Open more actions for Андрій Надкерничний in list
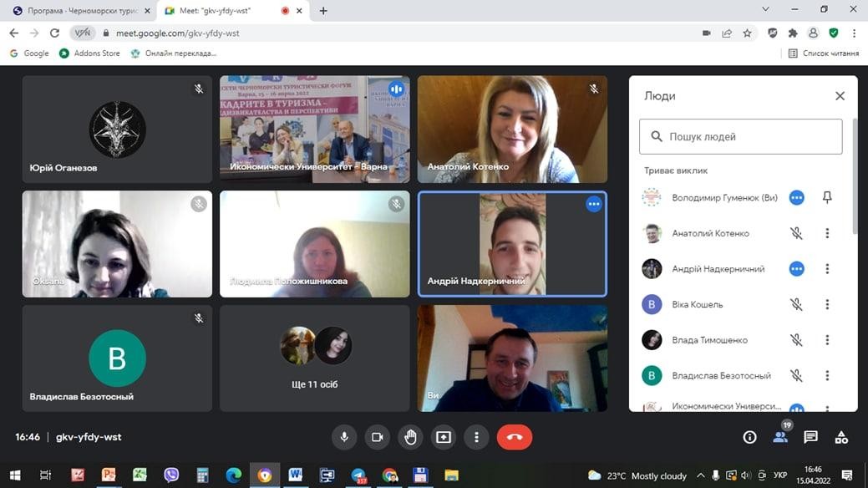Image resolution: width=868 pixels, height=488 pixels. 827,268
